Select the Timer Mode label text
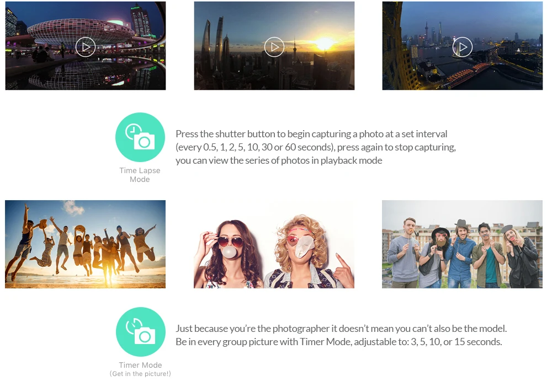 [140, 365]
